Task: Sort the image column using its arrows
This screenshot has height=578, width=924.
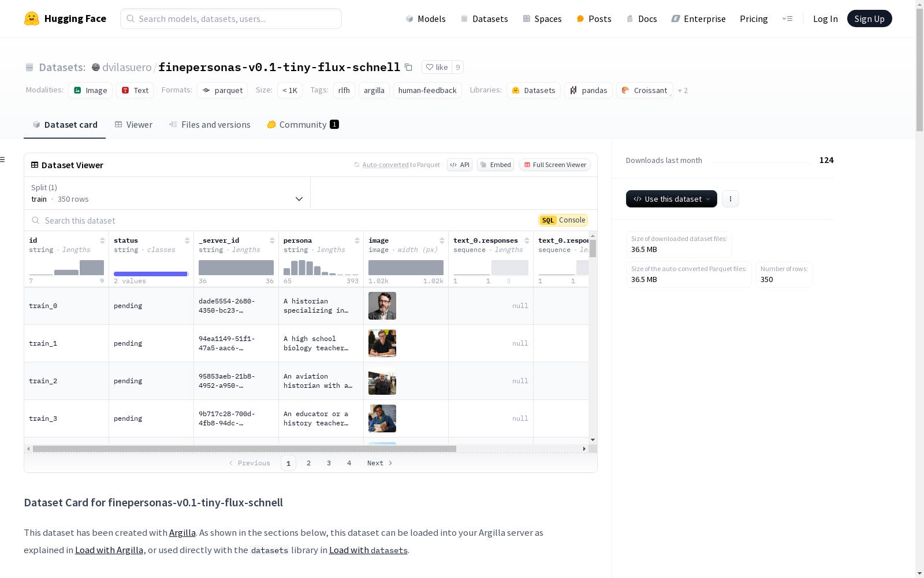Action: (442, 240)
